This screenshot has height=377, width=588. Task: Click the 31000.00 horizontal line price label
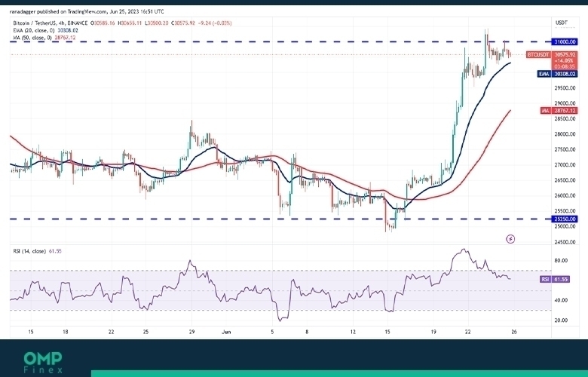click(565, 42)
